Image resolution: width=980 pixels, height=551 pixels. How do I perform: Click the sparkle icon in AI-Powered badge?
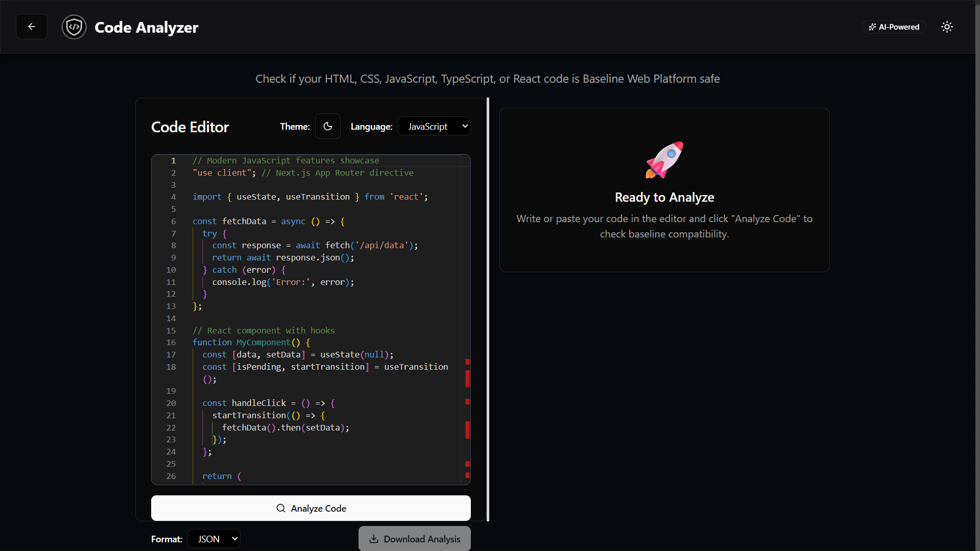tap(872, 27)
